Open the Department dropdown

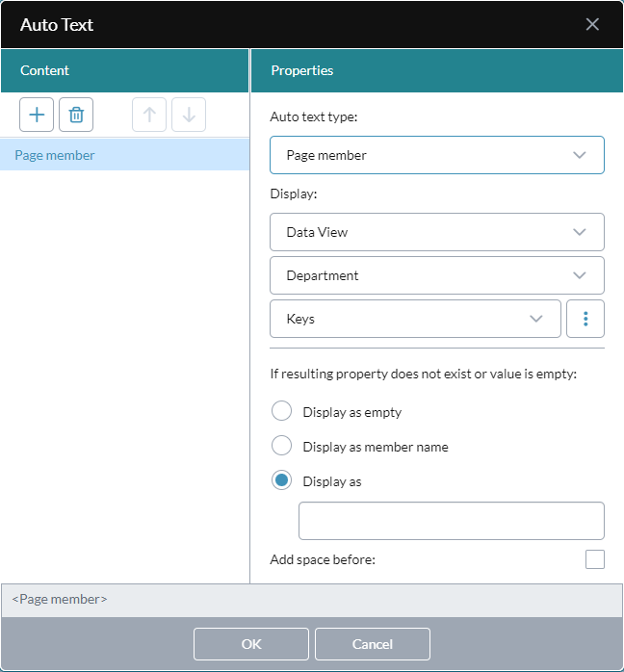pyautogui.click(x=437, y=275)
